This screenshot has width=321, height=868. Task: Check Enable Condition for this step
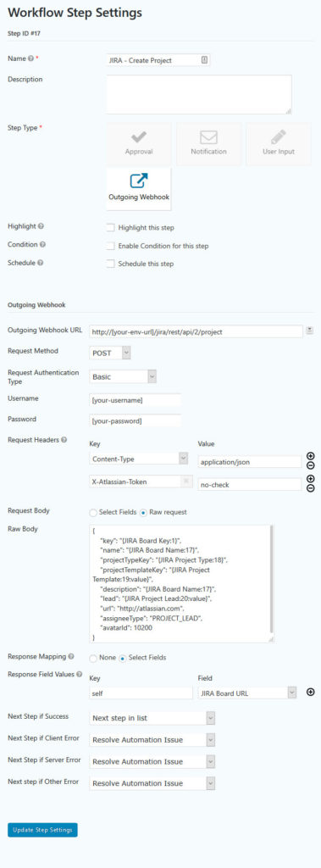(111, 246)
